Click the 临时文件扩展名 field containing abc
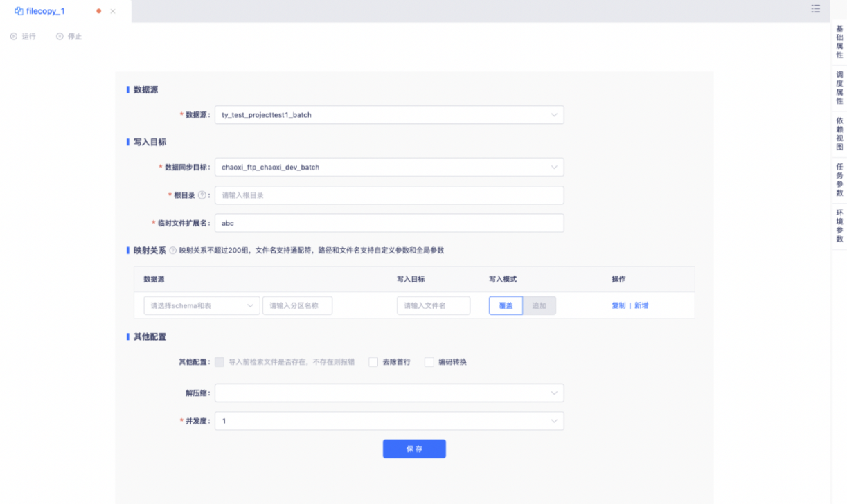This screenshot has height=504, width=847. tap(389, 223)
